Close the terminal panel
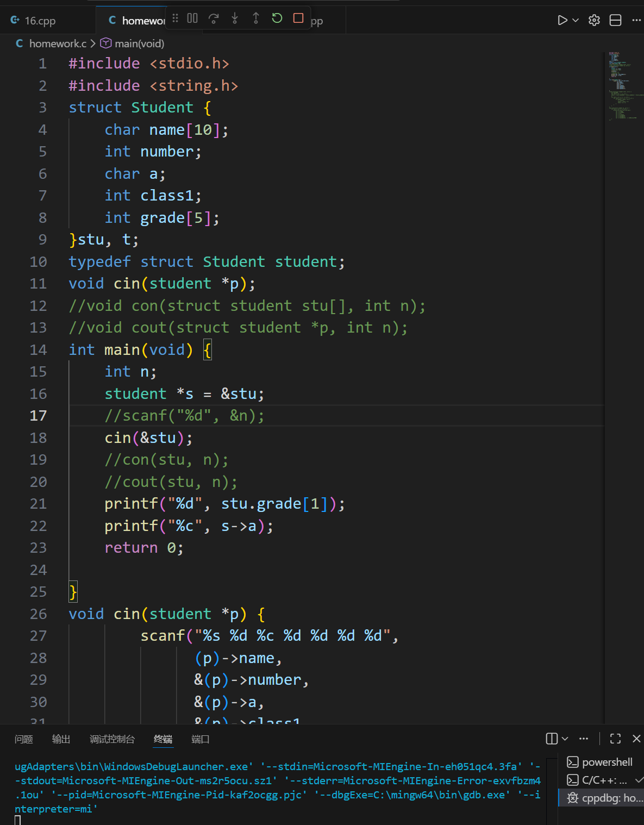This screenshot has width=644, height=825. pos(636,739)
